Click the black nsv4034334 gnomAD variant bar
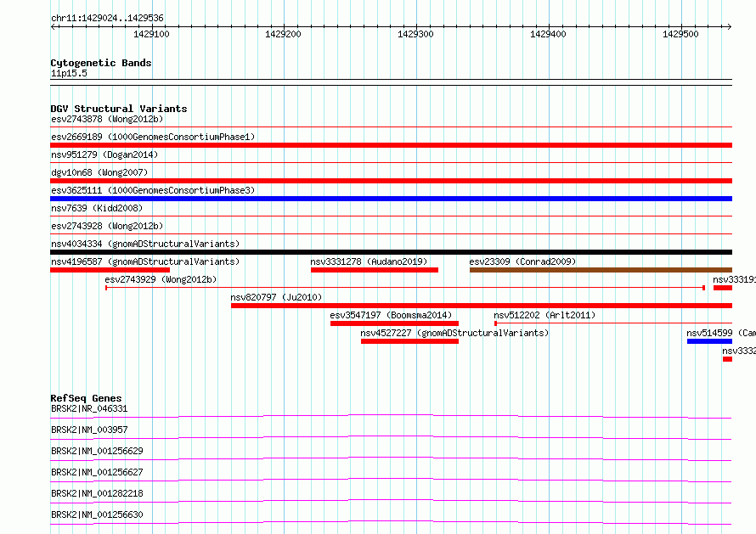The image size is (756, 534). click(x=391, y=252)
